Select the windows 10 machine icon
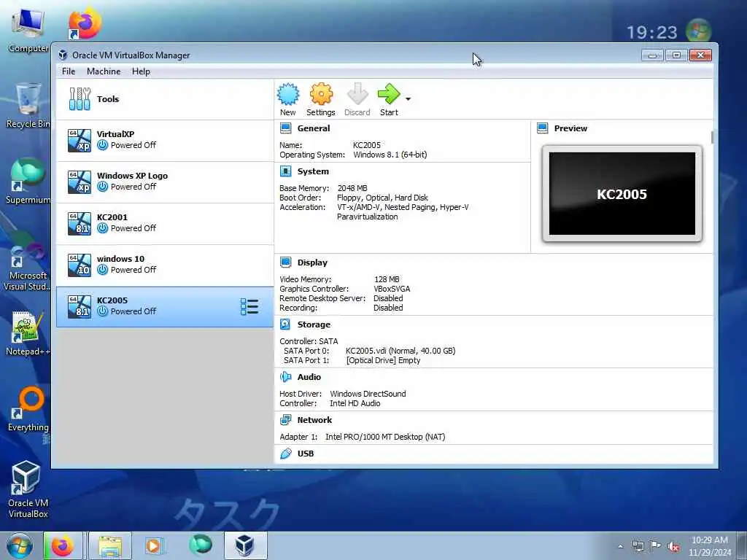Viewport: 747px width, 560px height. coord(79,265)
